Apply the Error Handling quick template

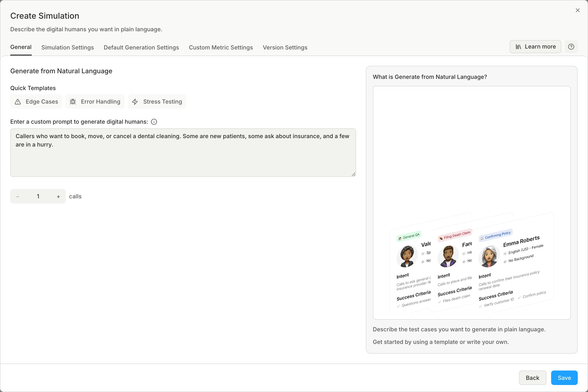(x=95, y=101)
